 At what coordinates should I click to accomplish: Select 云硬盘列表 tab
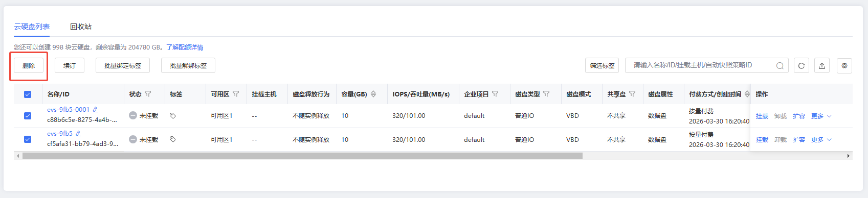[x=32, y=27]
